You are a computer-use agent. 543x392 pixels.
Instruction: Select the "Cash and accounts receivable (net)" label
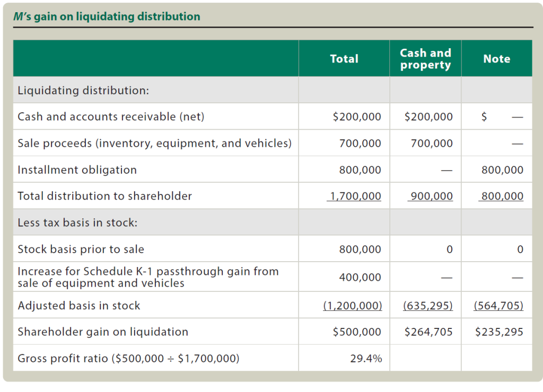coord(111,117)
